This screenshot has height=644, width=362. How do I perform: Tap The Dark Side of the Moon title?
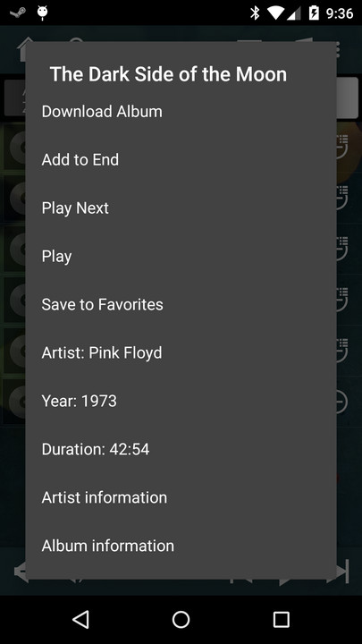click(x=168, y=74)
